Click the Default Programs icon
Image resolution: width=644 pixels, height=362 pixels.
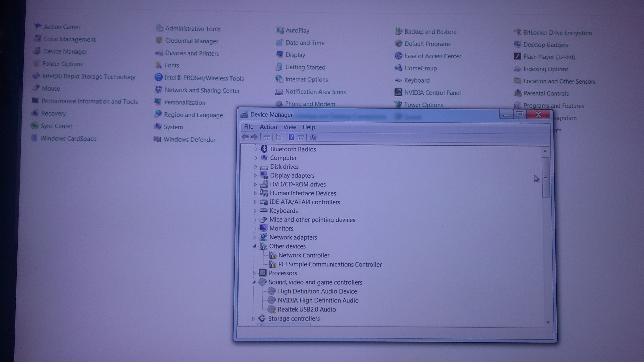pyautogui.click(x=399, y=43)
